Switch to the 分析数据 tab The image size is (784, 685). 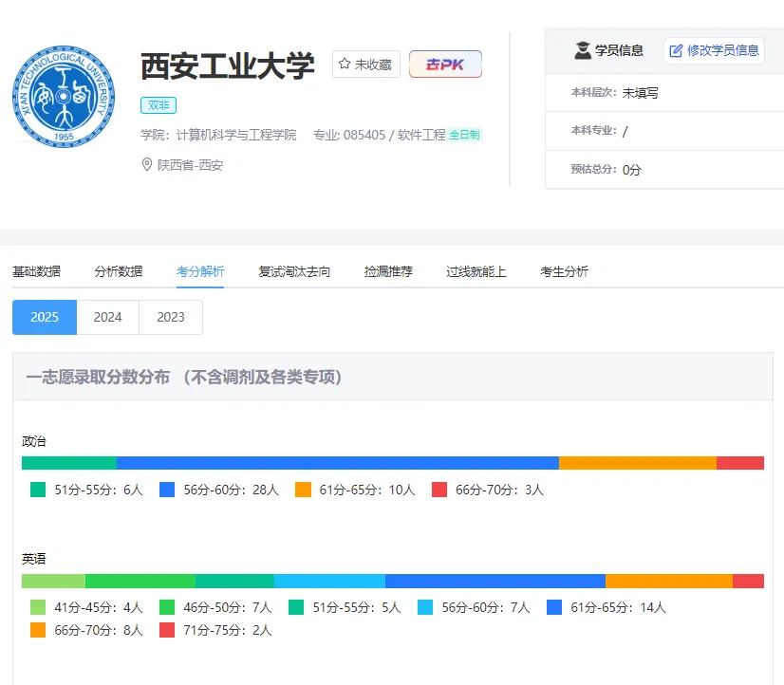(119, 271)
